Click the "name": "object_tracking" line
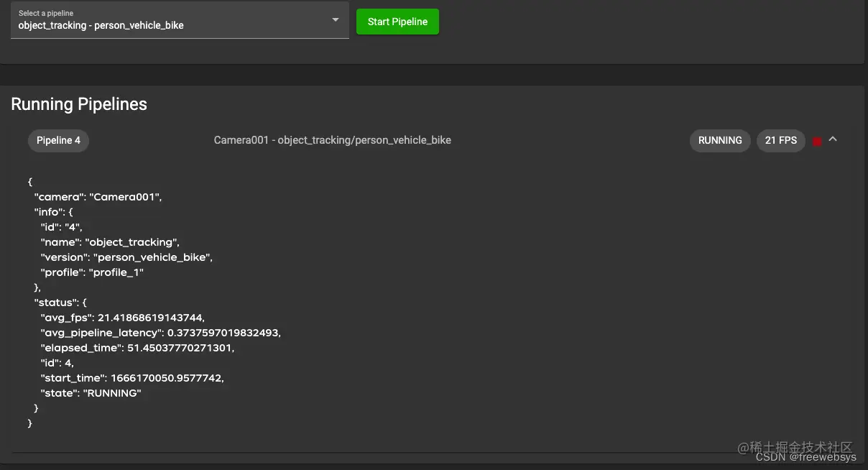Viewport: 868px width, 470px height. [110, 242]
